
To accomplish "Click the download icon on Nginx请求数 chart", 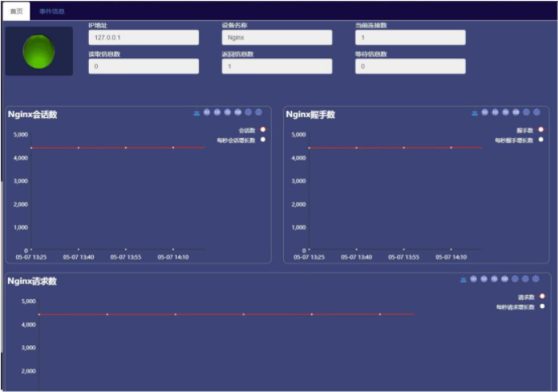I will coord(463,280).
